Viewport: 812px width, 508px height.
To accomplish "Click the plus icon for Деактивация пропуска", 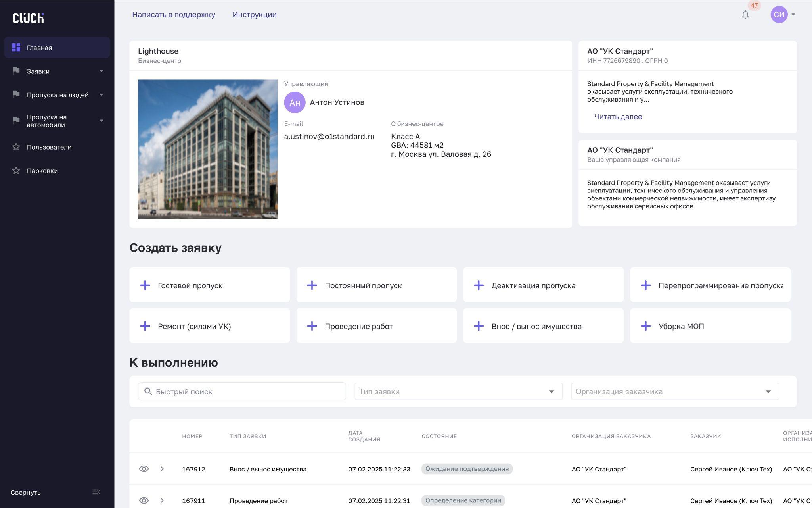I will tap(479, 285).
